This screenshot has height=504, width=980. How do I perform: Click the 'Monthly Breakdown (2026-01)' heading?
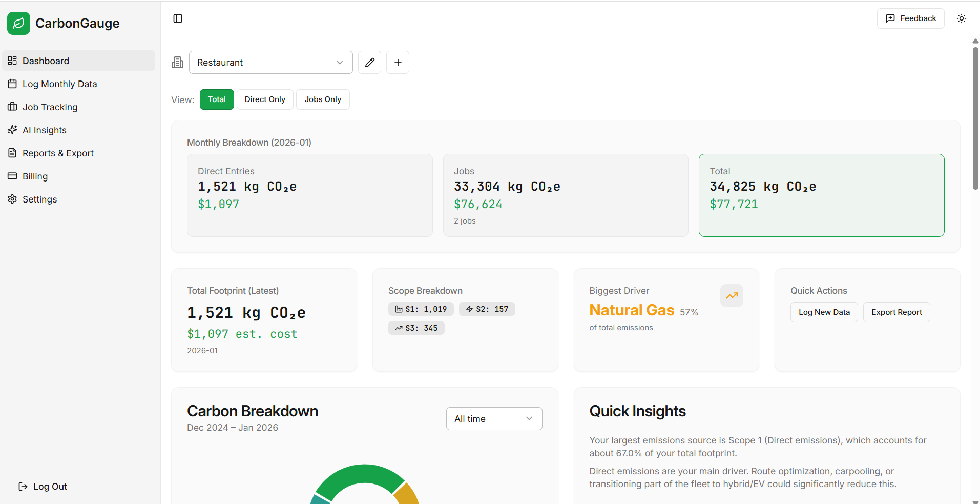pos(249,143)
